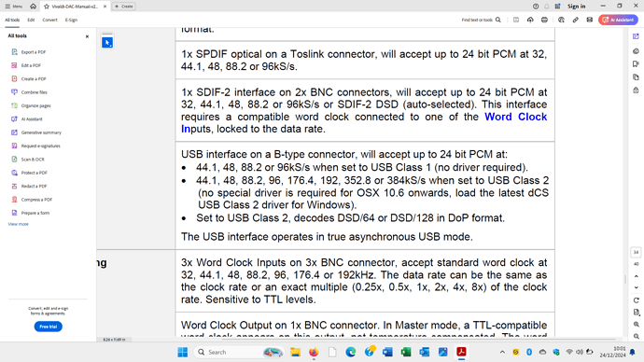Open the bookmarks panel icon on right rail

coord(636,64)
